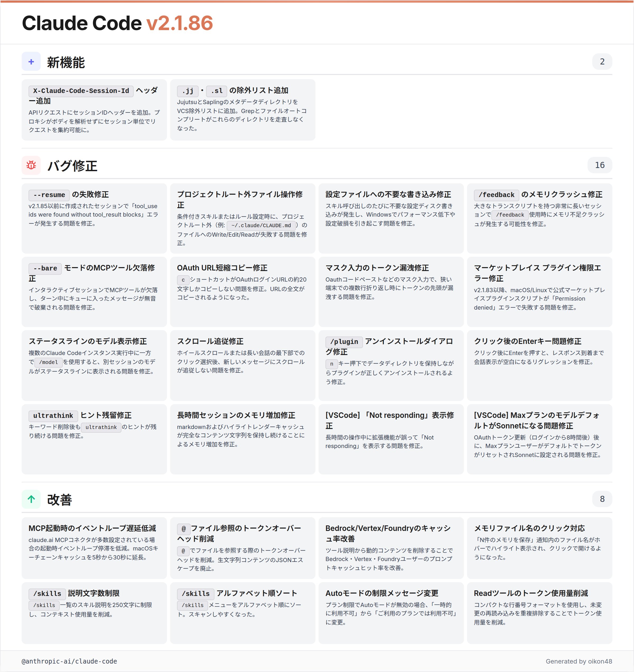This screenshot has height=672, width=634.
Task: Click the バグ修正 count badge showing 16
Action: pos(599,165)
